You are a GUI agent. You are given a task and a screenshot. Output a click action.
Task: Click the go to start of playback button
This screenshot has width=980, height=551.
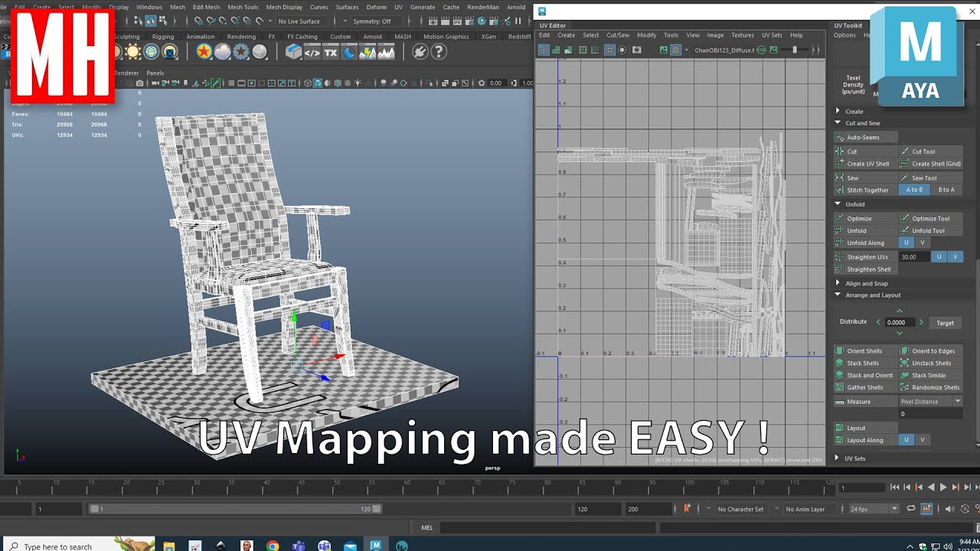[895, 487]
